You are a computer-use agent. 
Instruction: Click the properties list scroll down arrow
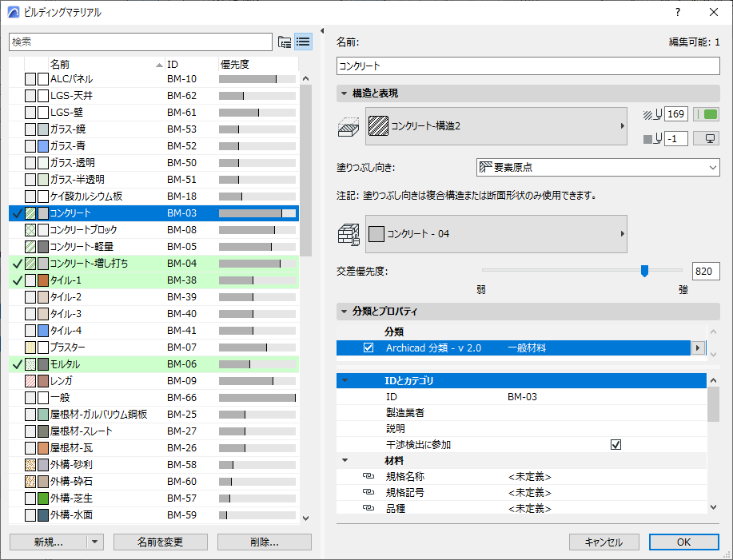(x=713, y=506)
